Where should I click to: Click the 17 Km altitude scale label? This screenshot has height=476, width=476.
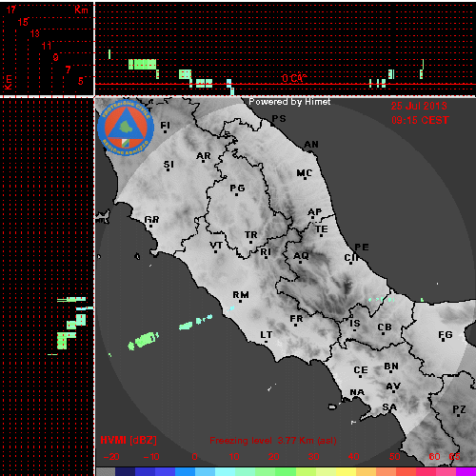[10, 10]
